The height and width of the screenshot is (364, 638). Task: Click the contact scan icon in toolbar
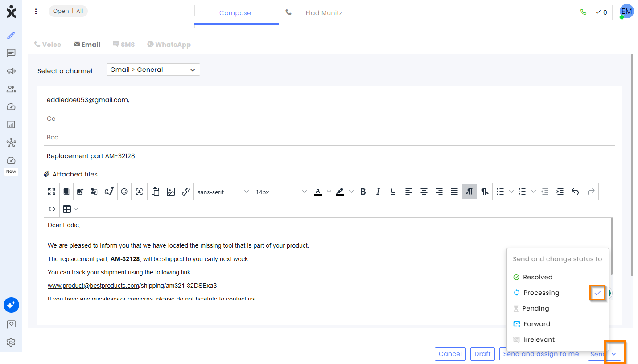pyautogui.click(x=139, y=192)
